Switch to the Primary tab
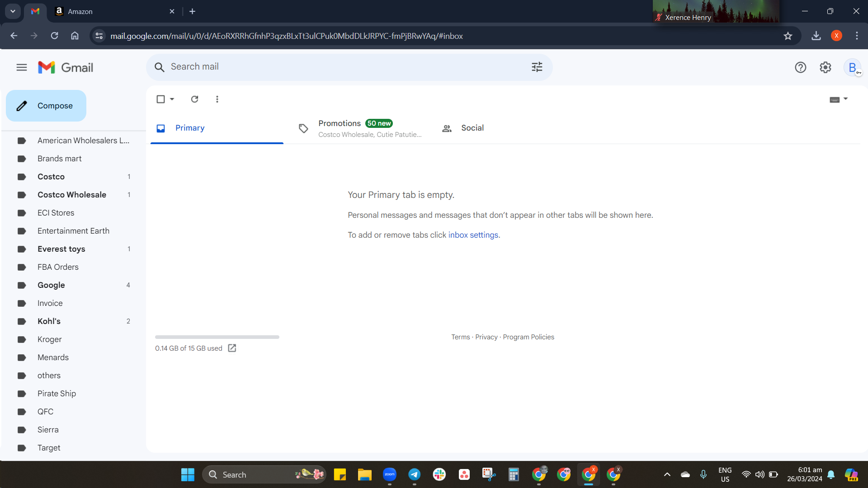The image size is (868, 488). [217, 128]
